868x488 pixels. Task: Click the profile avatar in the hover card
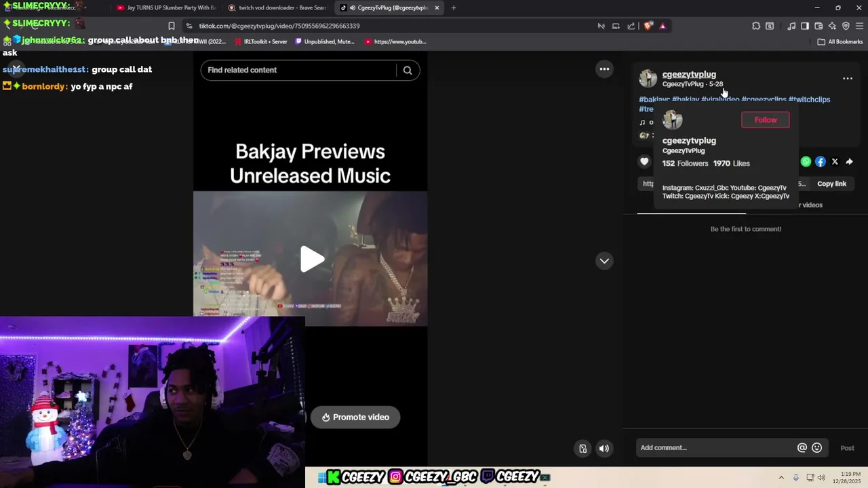pos(673,120)
